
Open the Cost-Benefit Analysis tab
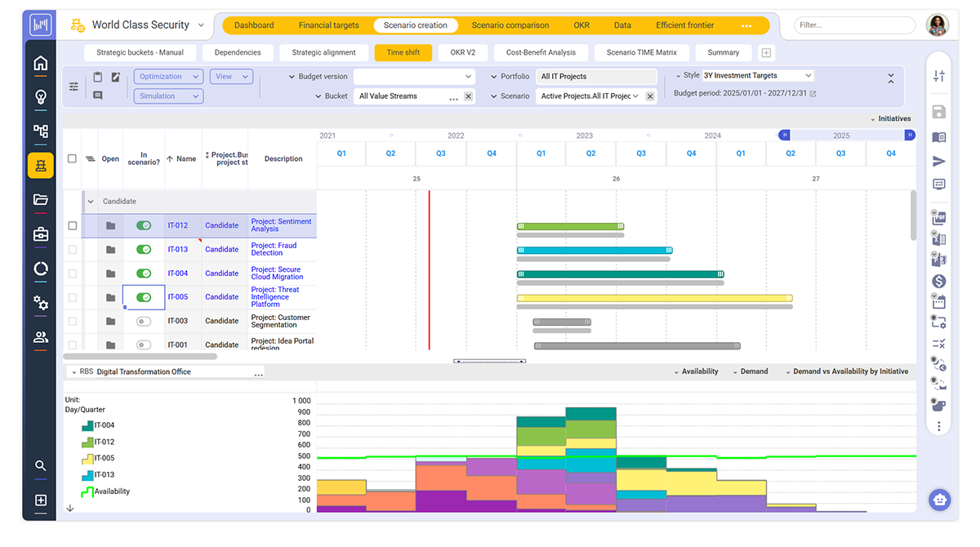tap(541, 52)
